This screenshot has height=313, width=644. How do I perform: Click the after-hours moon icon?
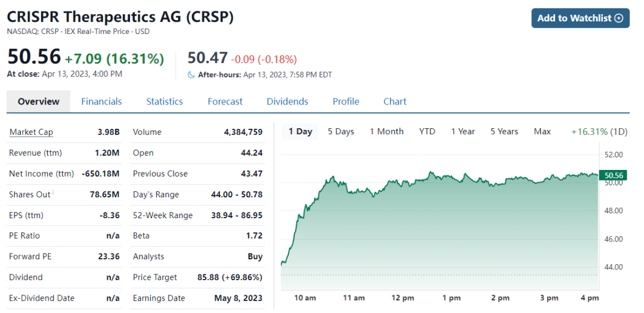tap(191, 75)
